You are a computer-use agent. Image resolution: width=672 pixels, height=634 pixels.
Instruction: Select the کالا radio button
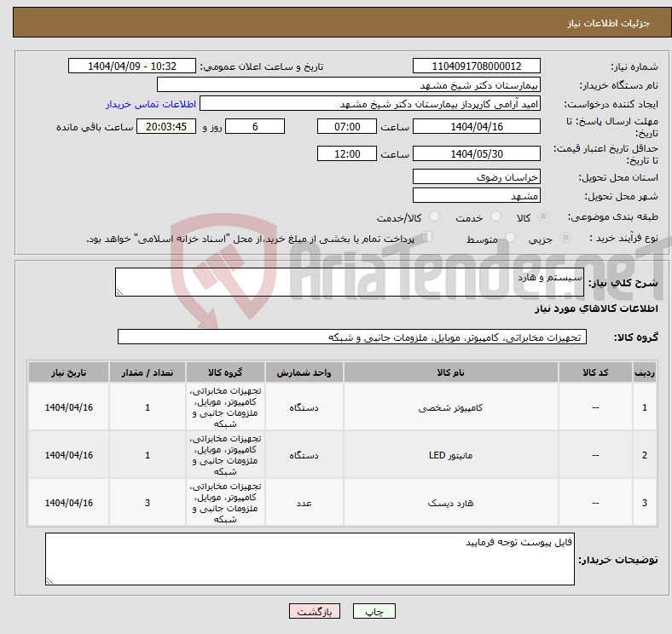[x=543, y=216]
